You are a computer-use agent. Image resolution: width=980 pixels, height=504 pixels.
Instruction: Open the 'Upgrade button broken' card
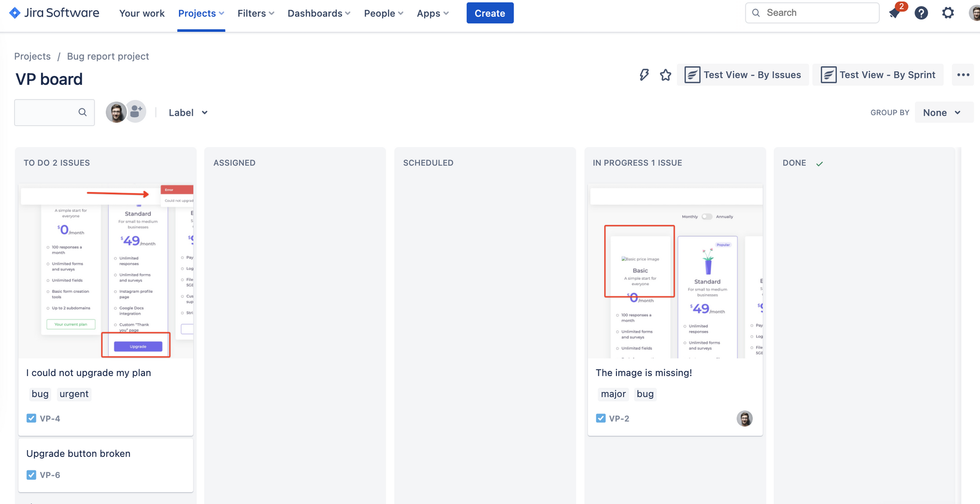[106, 464]
